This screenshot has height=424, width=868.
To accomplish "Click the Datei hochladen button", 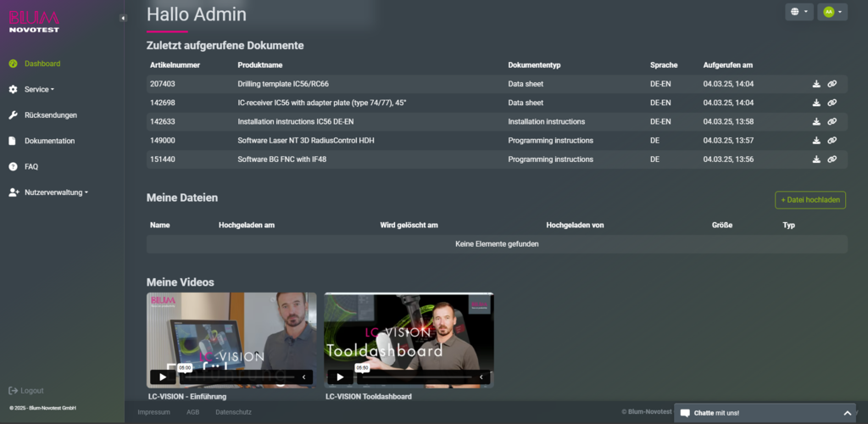I will 810,200.
